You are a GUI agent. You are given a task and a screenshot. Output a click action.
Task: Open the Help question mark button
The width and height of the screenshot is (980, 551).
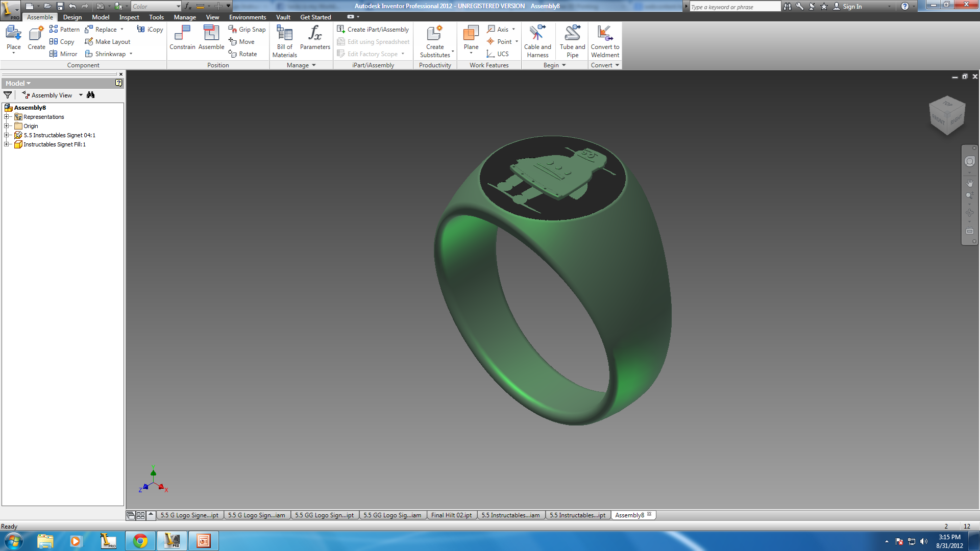pos(904,6)
